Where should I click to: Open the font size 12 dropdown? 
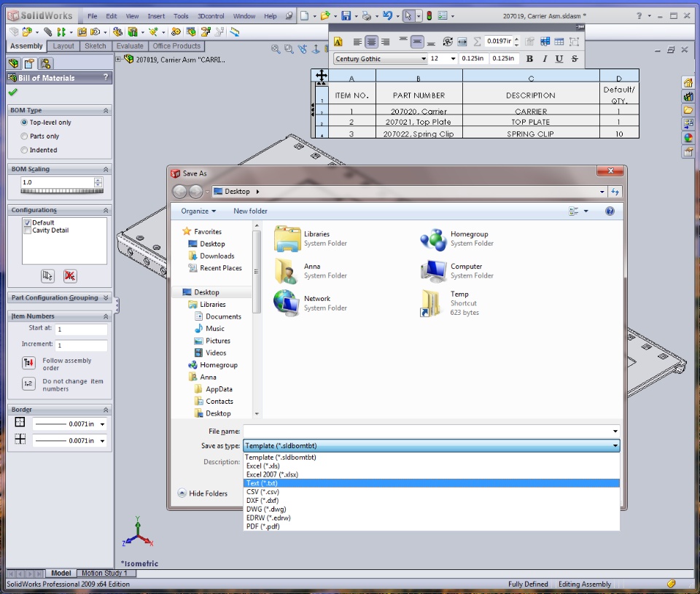(453, 59)
